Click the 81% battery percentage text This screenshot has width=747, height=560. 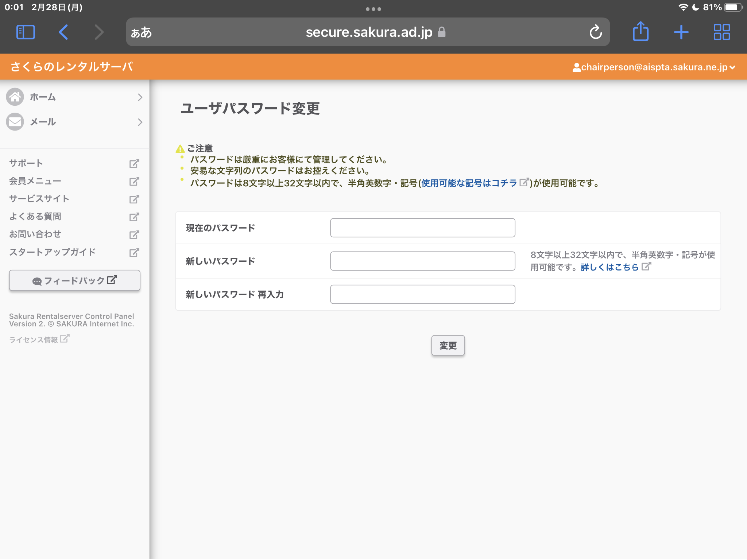712,7
